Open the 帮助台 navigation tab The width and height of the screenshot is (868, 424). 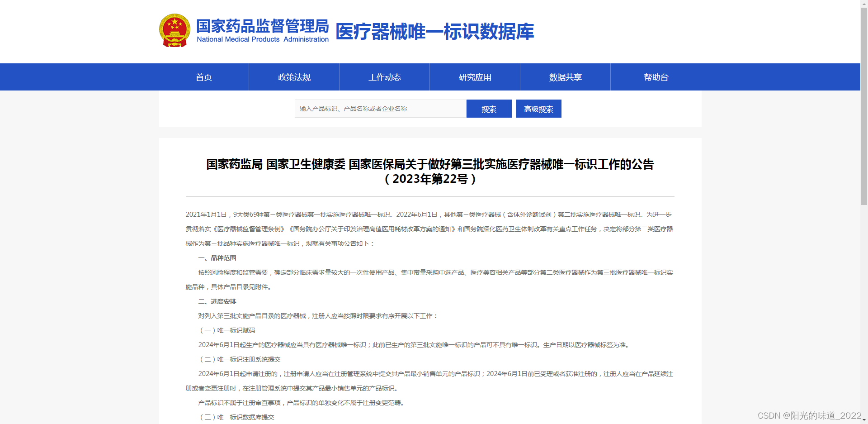point(656,77)
